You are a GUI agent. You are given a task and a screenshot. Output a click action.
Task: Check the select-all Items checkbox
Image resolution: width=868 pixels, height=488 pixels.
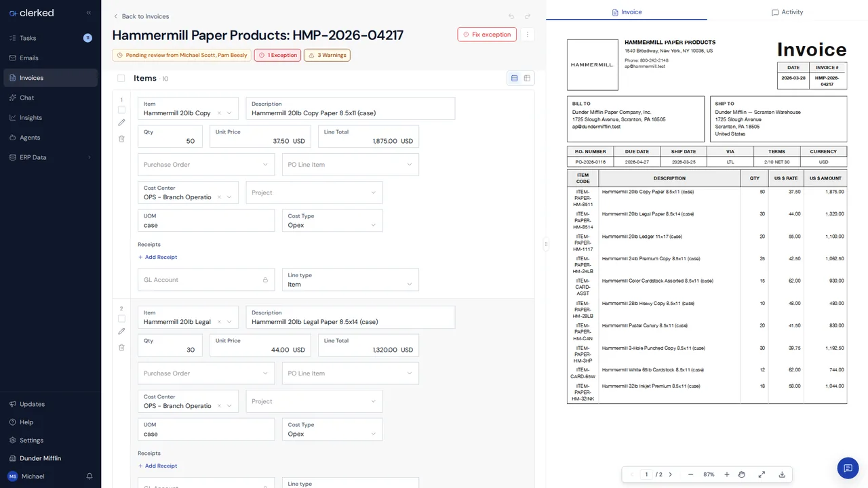[x=121, y=79]
